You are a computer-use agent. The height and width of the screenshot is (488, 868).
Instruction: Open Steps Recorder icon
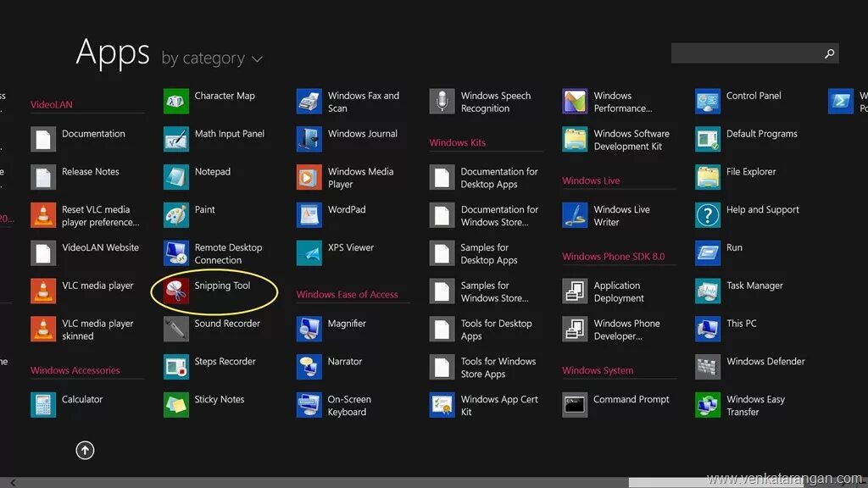pyautogui.click(x=176, y=367)
